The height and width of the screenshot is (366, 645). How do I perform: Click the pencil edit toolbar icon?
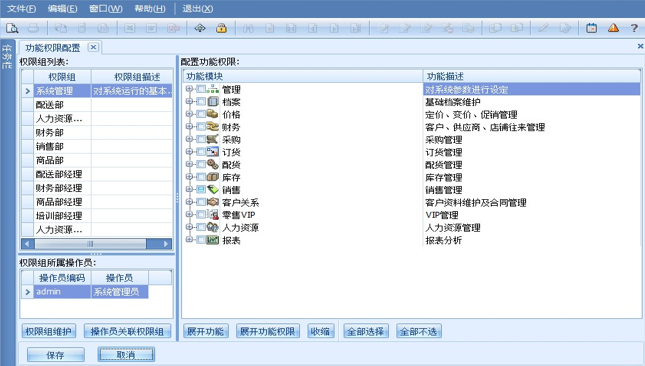543,28
